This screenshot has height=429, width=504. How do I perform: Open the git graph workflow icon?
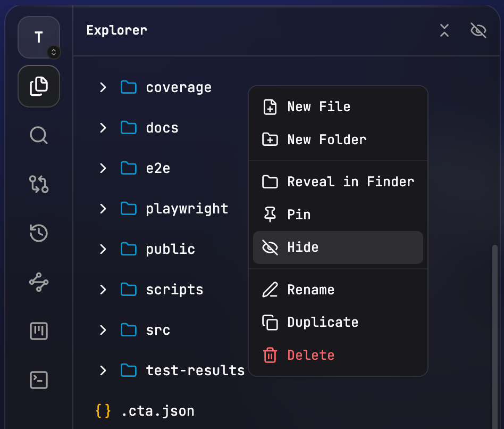[x=39, y=282]
